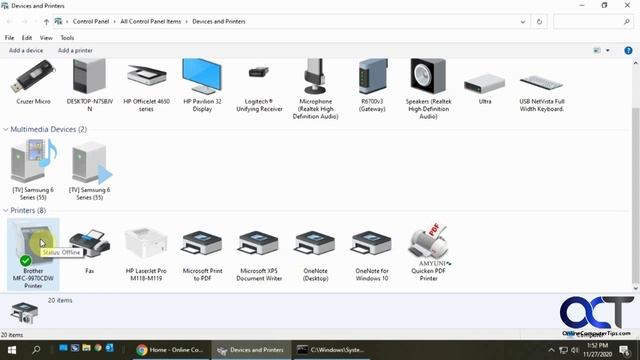The width and height of the screenshot is (640, 360).
Task: Switch to C:\Windows\Syste... command prompt taskbar item
Action: [331, 350]
